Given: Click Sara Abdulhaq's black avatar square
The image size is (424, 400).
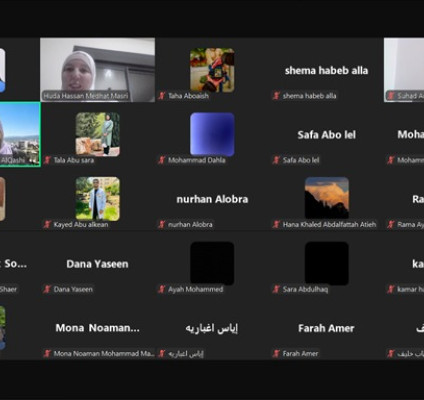Looking at the screenshot, I should pos(327,263).
